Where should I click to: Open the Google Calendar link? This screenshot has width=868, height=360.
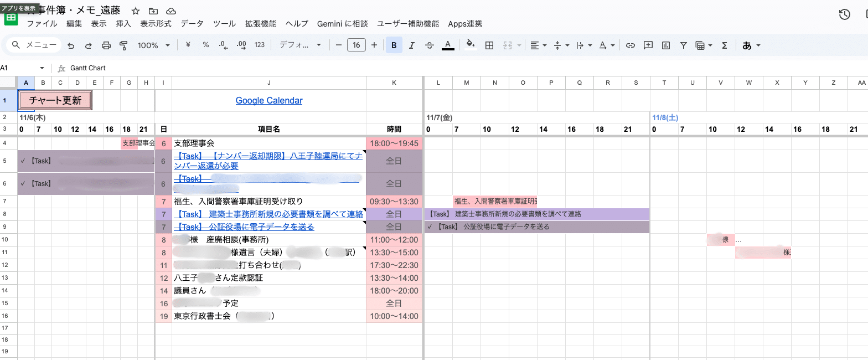(x=269, y=100)
